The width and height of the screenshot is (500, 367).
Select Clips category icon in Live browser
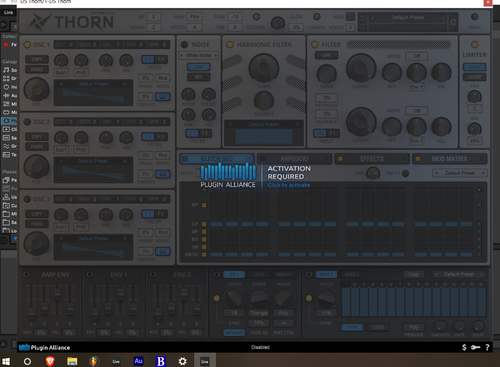coord(6,129)
